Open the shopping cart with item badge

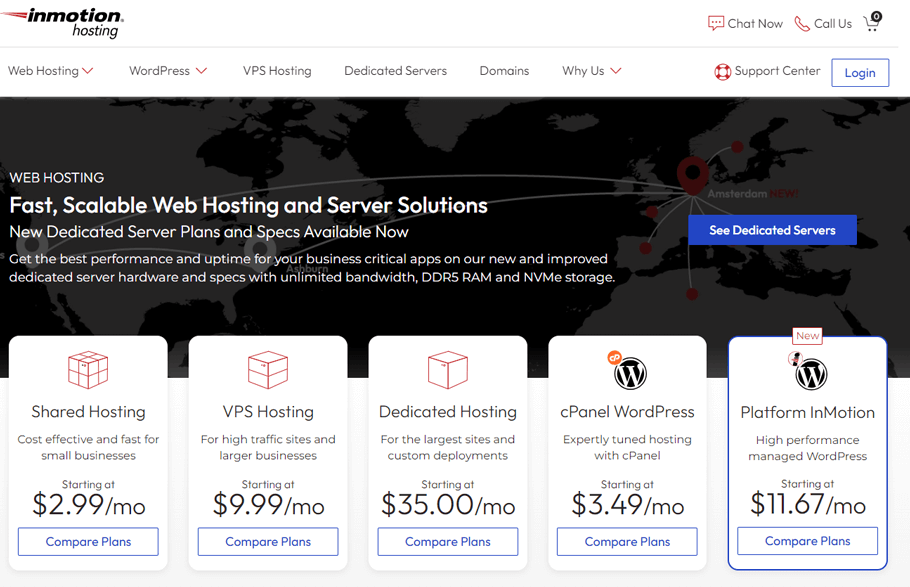[871, 23]
